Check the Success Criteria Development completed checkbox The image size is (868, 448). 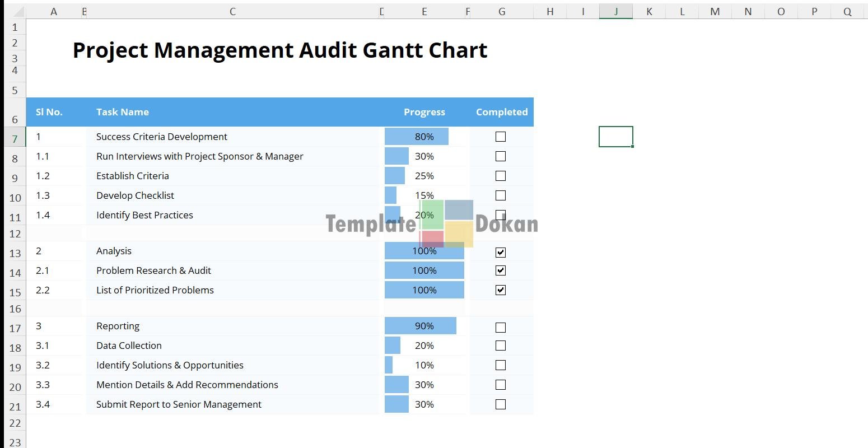tap(501, 137)
